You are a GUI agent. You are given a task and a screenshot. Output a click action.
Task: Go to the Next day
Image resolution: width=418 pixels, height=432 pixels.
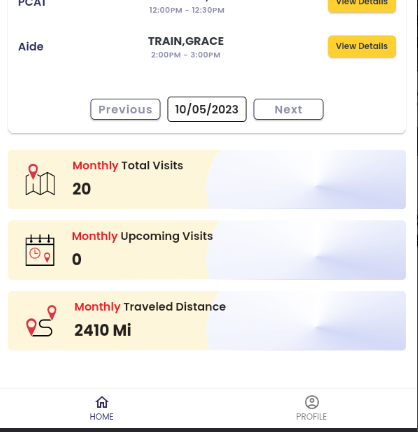click(x=288, y=109)
